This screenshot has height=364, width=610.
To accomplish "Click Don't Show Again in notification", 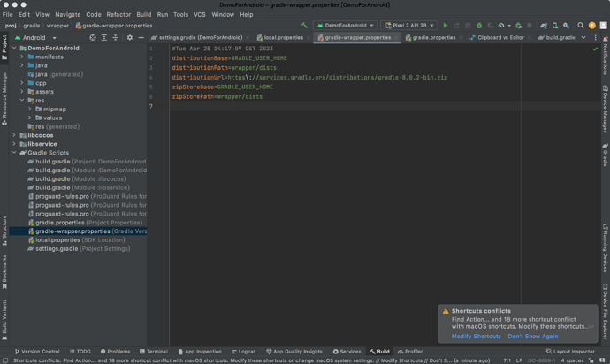I will [x=532, y=337].
